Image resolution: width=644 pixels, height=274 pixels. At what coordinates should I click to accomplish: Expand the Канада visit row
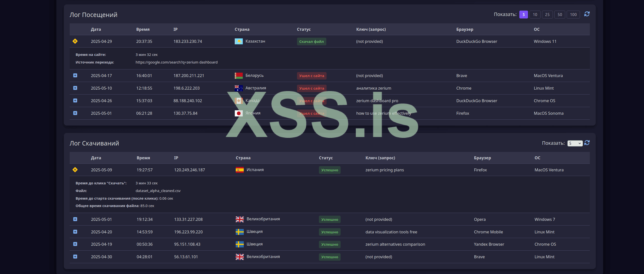tap(75, 100)
